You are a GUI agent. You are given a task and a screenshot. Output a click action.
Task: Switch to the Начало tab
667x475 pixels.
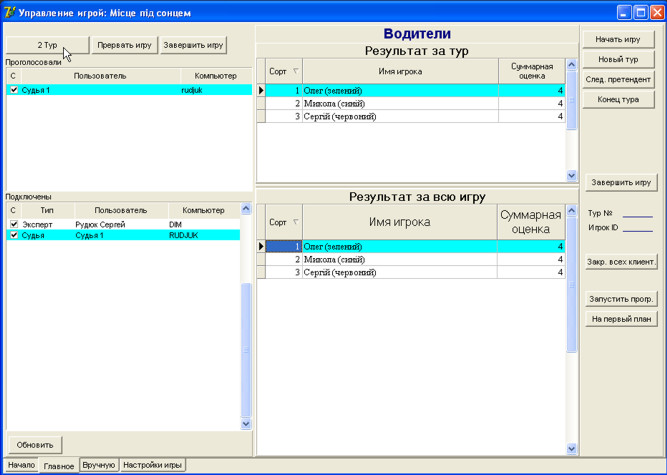(21, 465)
